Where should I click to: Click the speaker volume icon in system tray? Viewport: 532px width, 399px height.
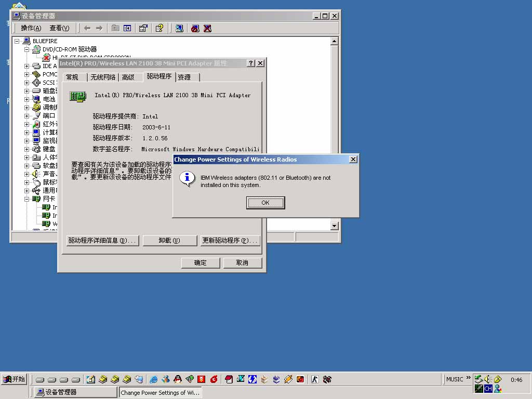tap(488, 379)
